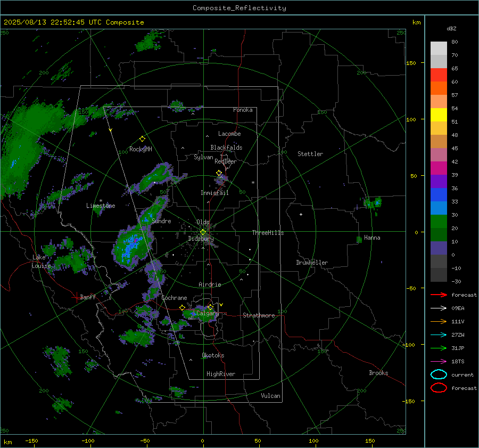This screenshot has height=448, width=479.
Task: Select the cyan 'current' ellipse legend icon
Action: 439,374
